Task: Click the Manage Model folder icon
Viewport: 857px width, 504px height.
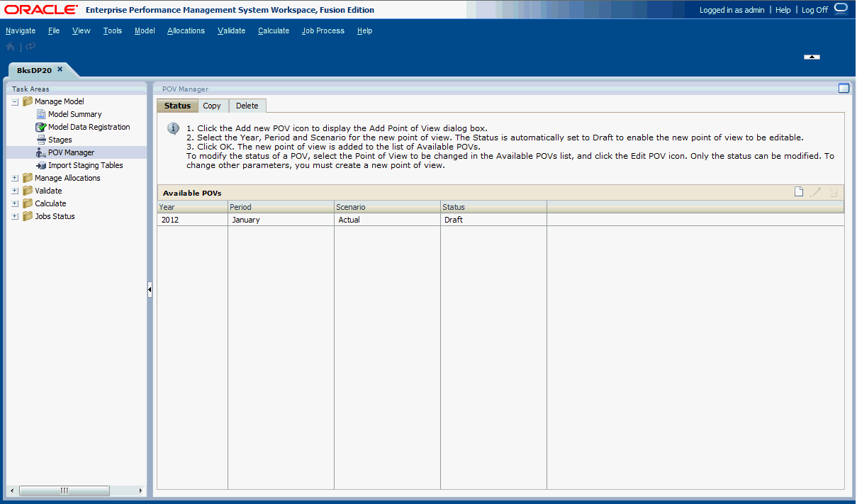Action: pyautogui.click(x=28, y=101)
